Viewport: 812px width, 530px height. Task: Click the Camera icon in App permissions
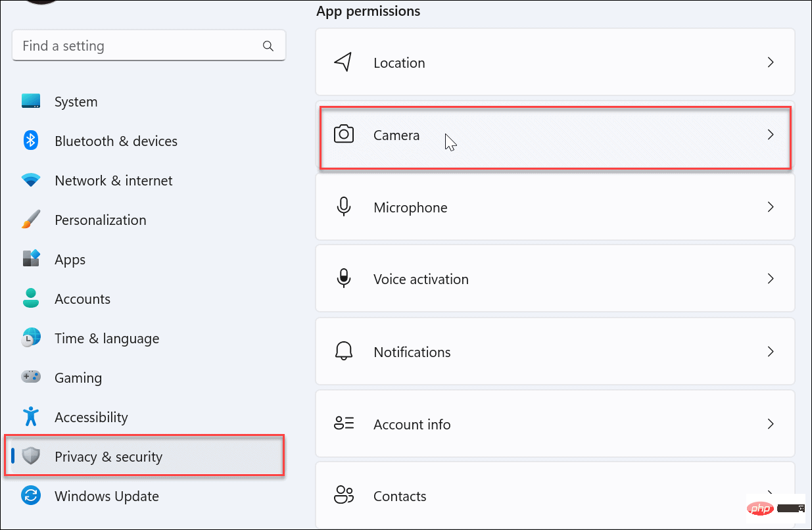click(x=343, y=135)
